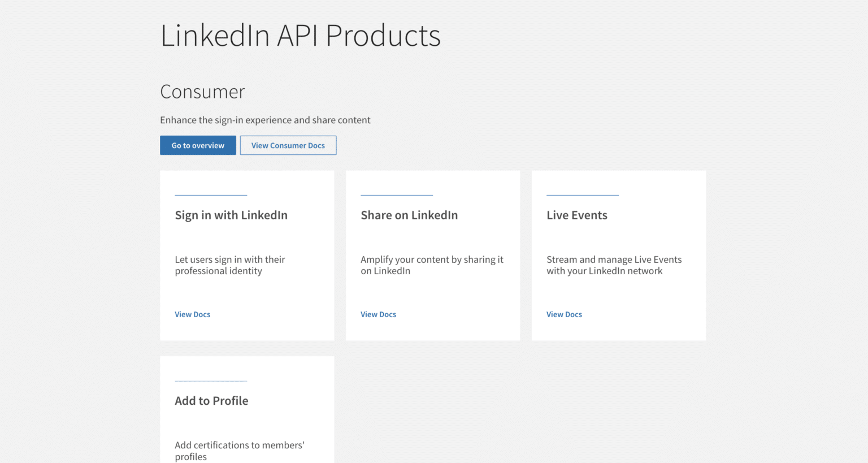Select the Sign in with LinkedIn heading
The image size is (868, 463).
(231, 215)
